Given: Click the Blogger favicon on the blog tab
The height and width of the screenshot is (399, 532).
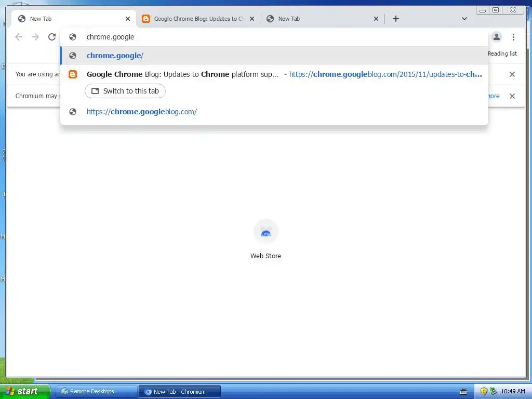Looking at the screenshot, I should click(x=146, y=19).
